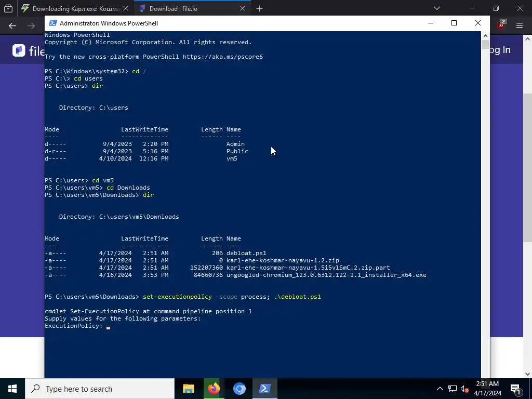Viewport: 532px width, 399px height.
Task: Minimize the PowerShell window
Action: [431, 23]
